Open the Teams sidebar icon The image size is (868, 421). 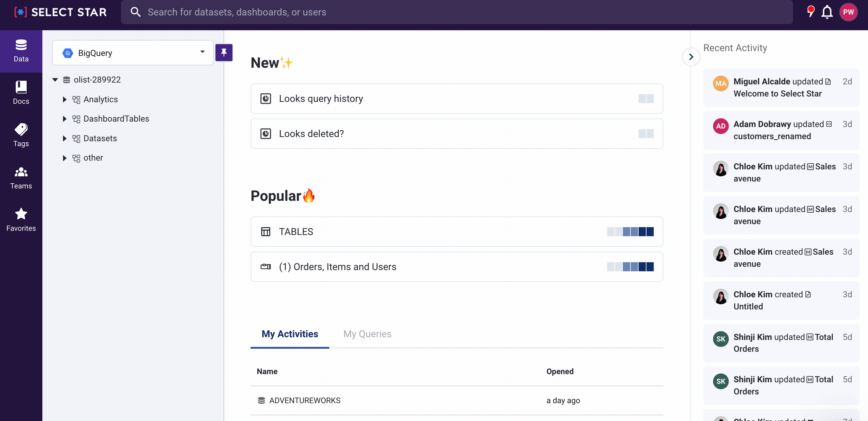[21, 178]
